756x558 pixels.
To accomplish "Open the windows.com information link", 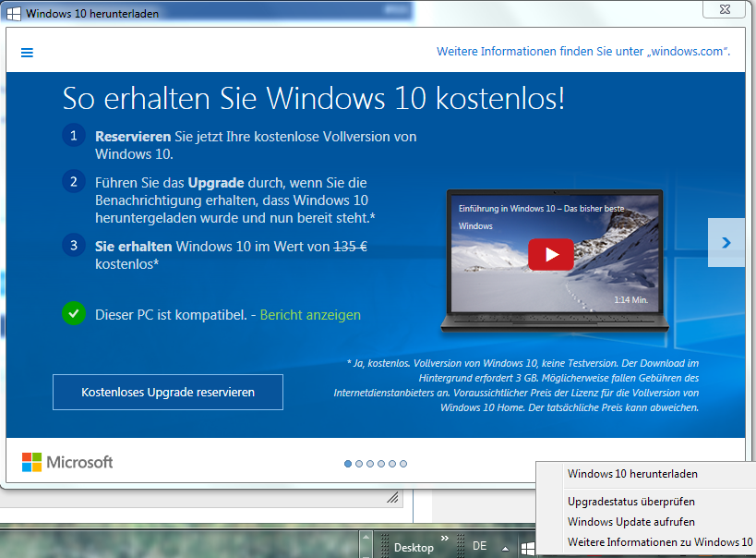I will tap(582, 52).
